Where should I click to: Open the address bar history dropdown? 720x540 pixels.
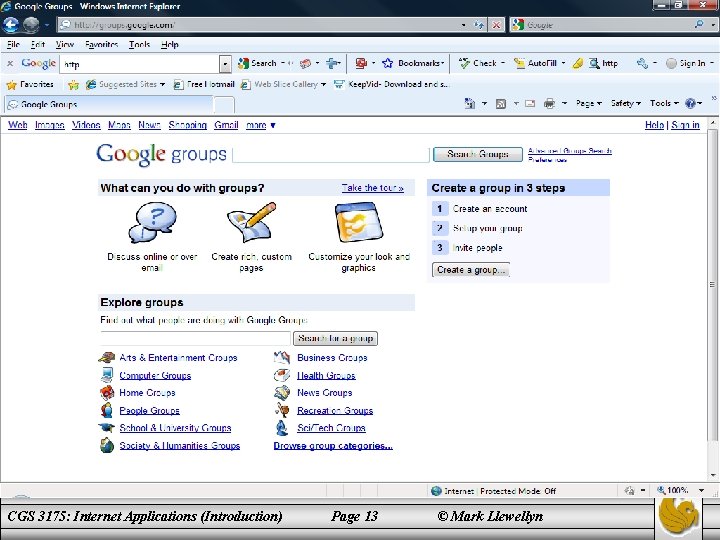[463, 25]
